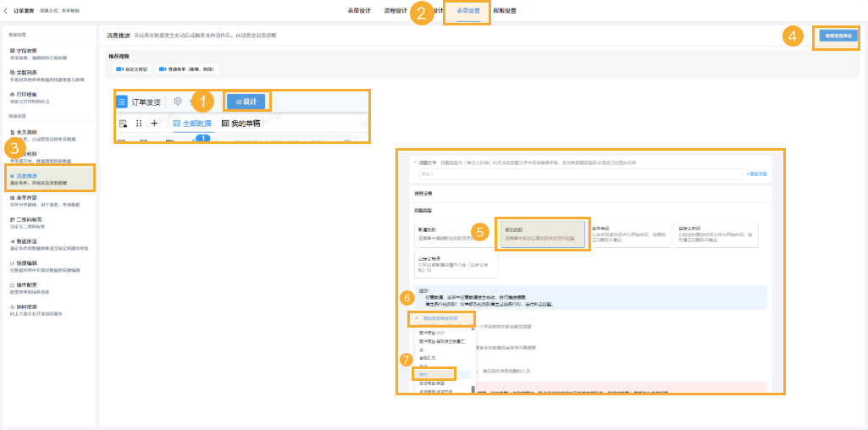This screenshot has height=430, width=868.
Task: Click the 订单发货 page title
Action: 24,11
